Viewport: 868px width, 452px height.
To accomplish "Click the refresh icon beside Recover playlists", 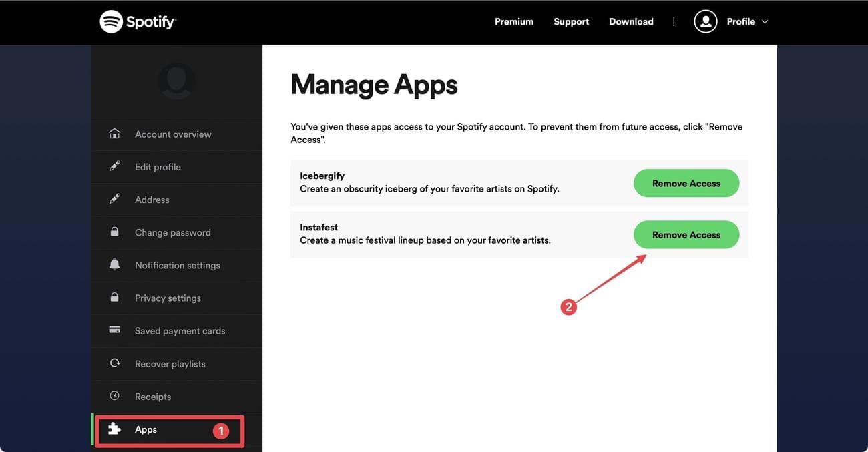I will pyautogui.click(x=115, y=363).
